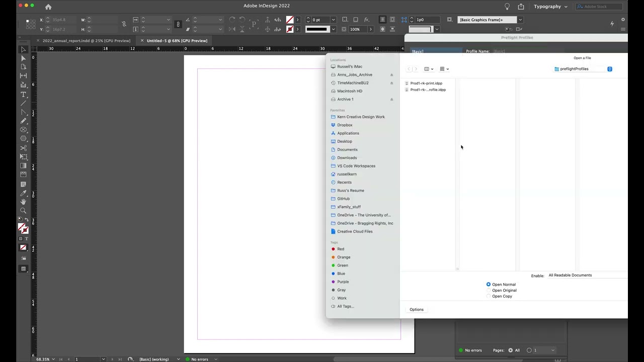The height and width of the screenshot is (362, 644).
Task: Open Dropbox sidebar location
Action: tap(345, 125)
